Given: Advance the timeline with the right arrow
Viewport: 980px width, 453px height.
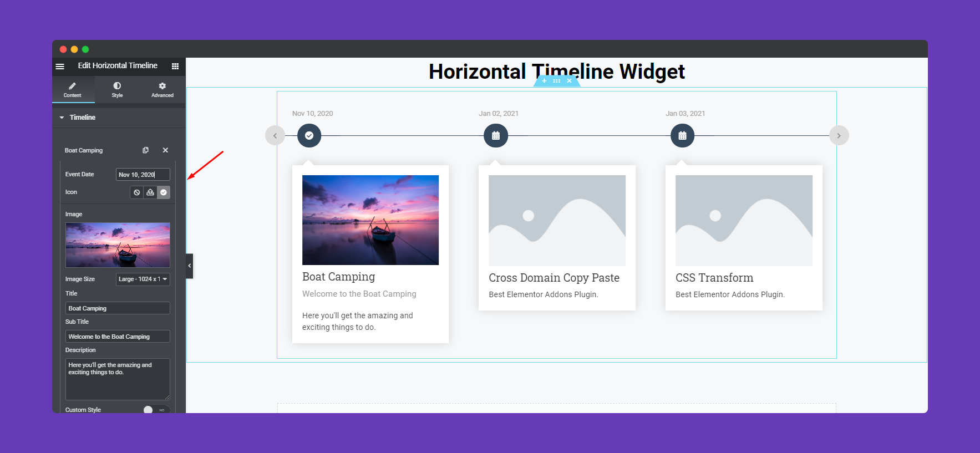Looking at the screenshot, I should (839, 135).
